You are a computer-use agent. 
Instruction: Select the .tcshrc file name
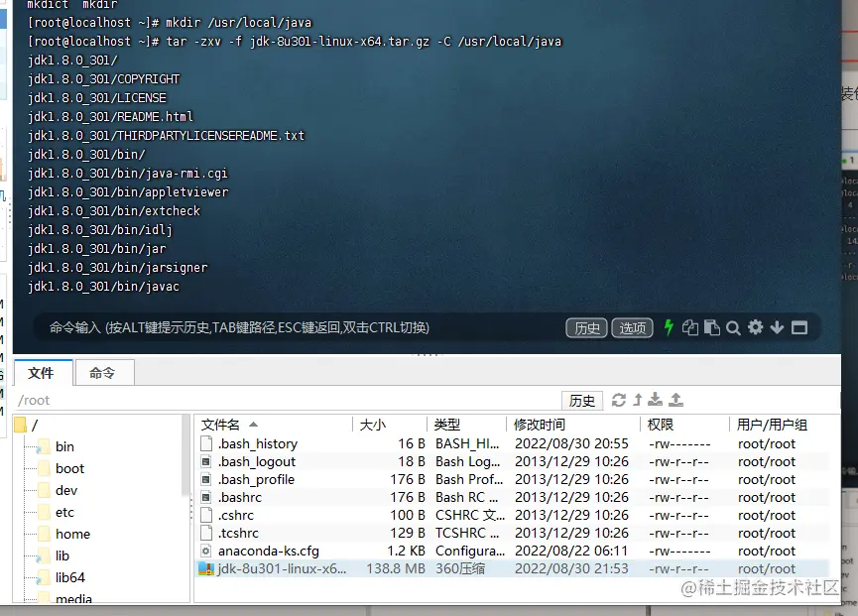pos(238,533)
